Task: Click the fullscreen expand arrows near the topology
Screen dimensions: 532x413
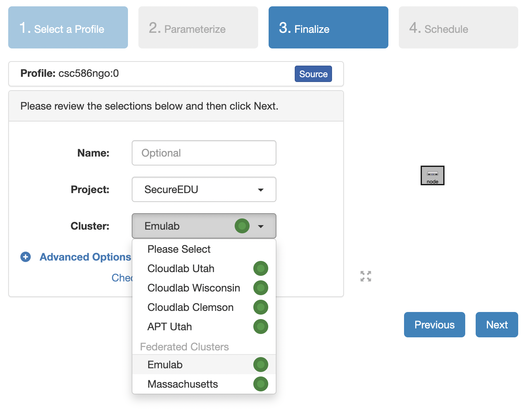Action: [x=366, y=276]
